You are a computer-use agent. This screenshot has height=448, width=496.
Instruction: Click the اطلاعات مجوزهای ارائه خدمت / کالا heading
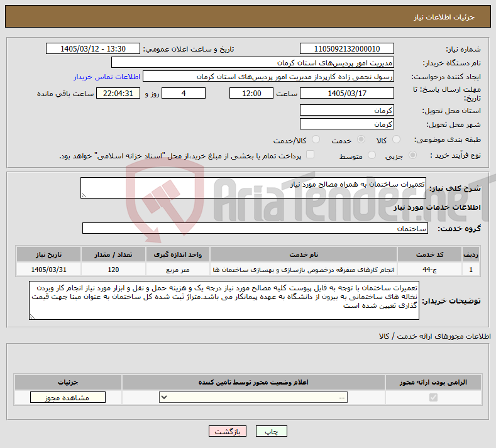click(434, 336)
